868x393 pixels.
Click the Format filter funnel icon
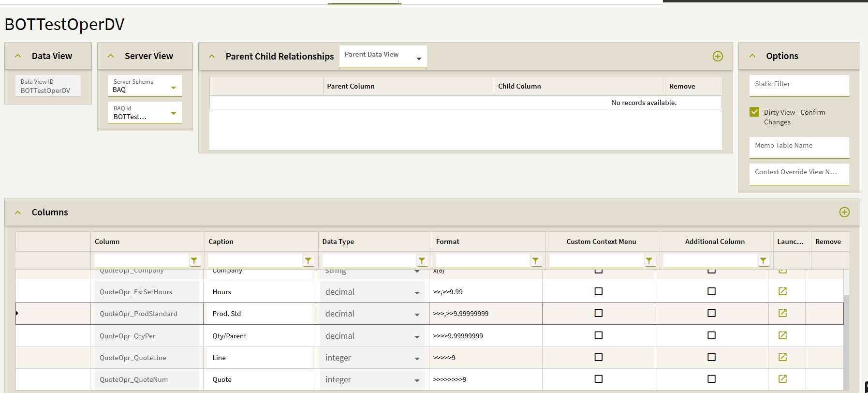pyautogui.click(x=535, y=261)
